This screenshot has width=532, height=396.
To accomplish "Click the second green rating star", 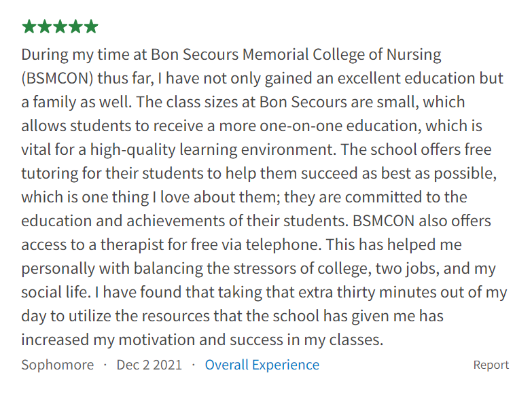I will tap(44, 26).
